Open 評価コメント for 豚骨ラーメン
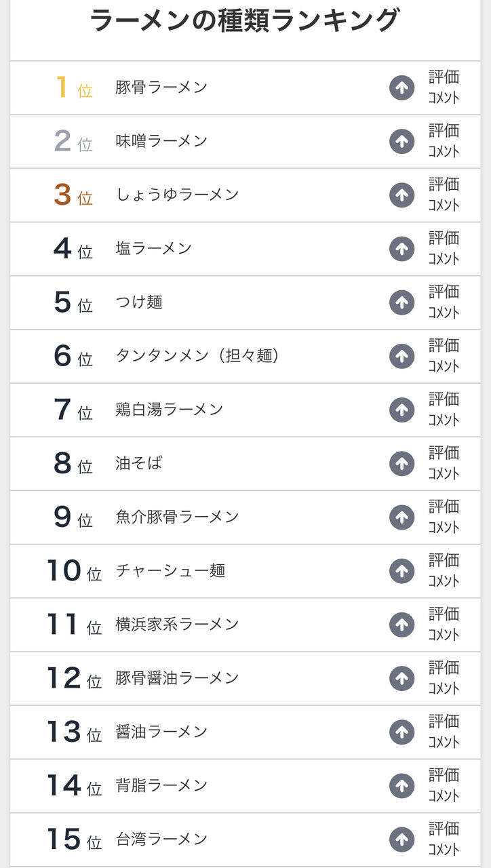The image size is (491, 868). pyautogui.click(x=444, y=87)
